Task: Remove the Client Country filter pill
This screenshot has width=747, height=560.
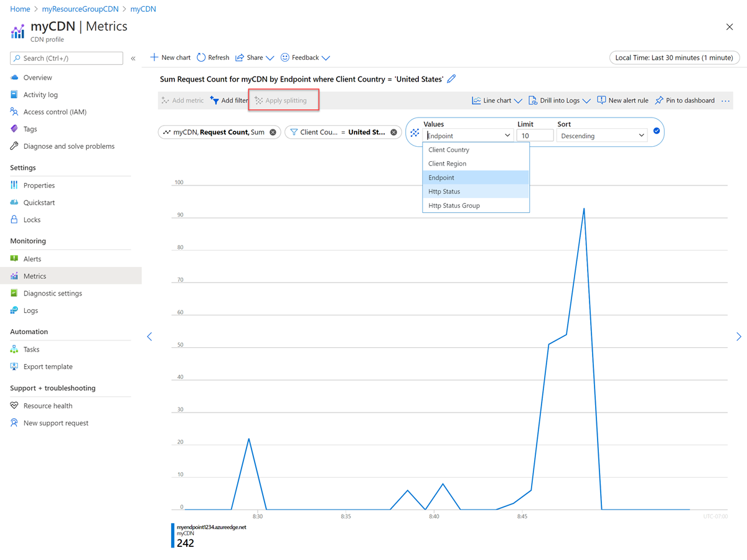Action: pyautogui.click(x=393, y=133)
